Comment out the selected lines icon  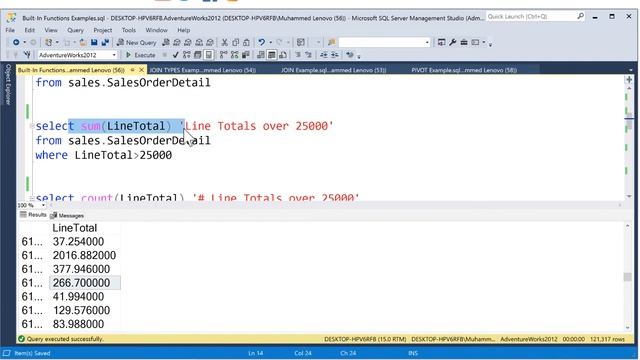coord(298,55)
